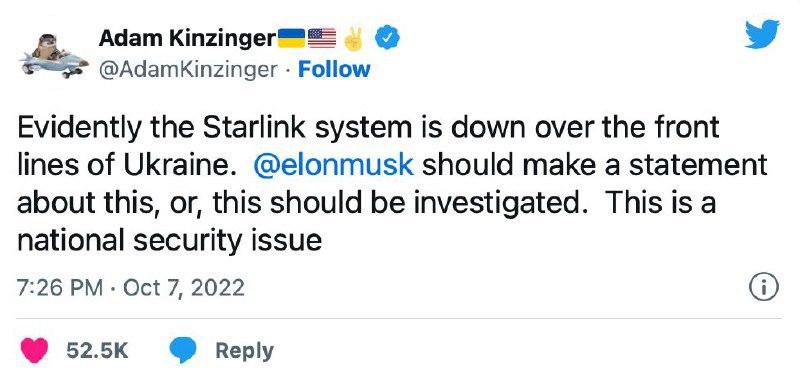Follow Adam Kinzinger via the Follow link
800x375 pixels.
point(334,70)
